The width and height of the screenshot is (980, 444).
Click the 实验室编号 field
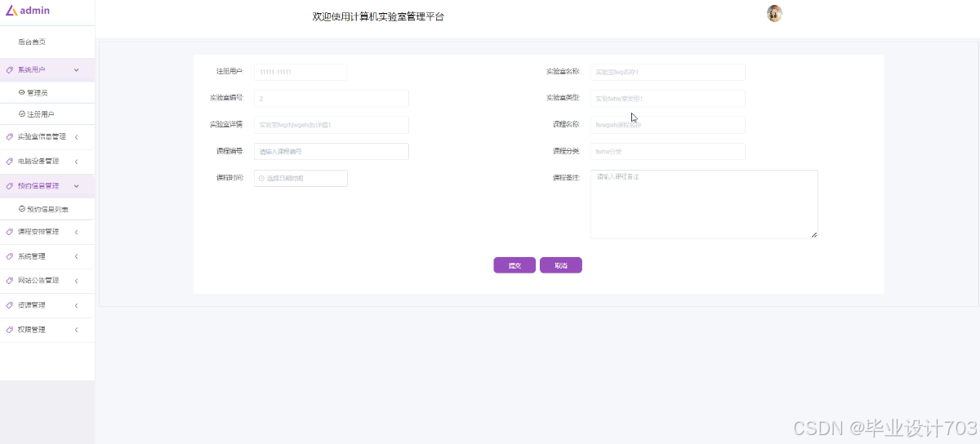coord(332,98)
